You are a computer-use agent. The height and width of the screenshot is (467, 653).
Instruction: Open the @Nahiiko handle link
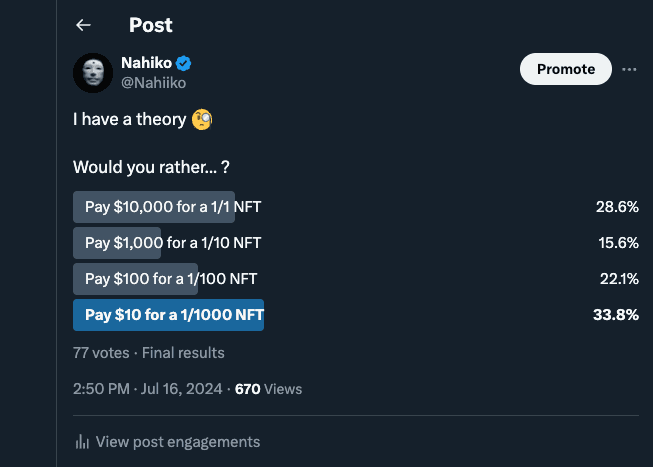(x=153, y=83)
